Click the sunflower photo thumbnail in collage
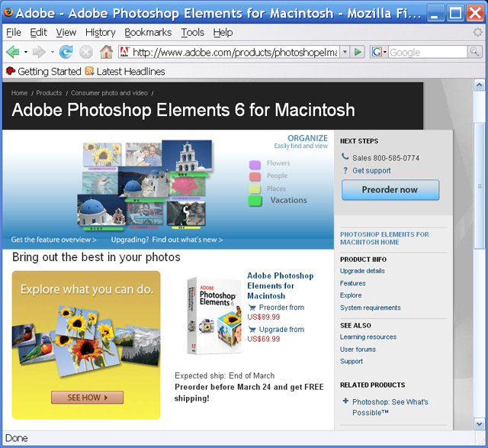 [x=102, y=154]
